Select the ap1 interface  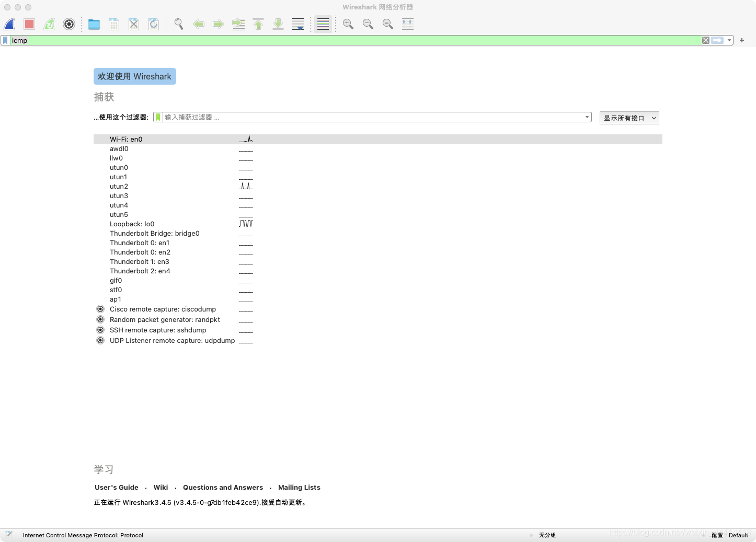coord(378,299)
